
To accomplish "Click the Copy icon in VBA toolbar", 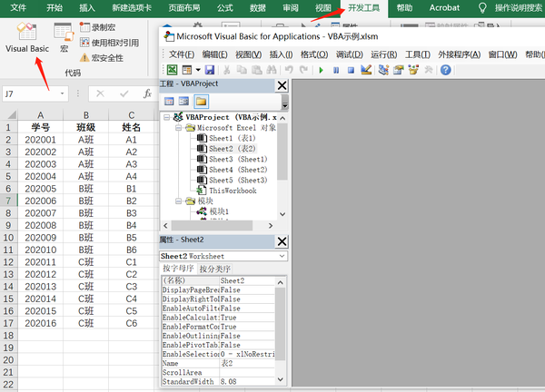I will click(x=242, y=70).
